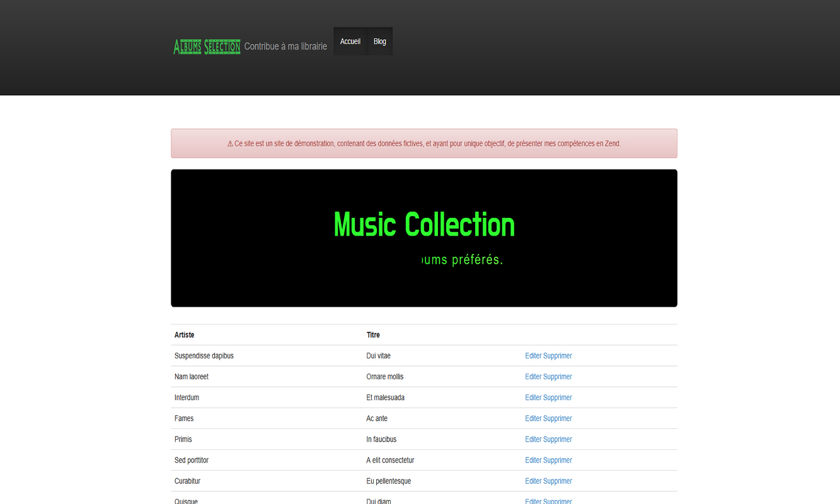
Task: Open the Accueil menu item
Action: click(x=350, y=42)
